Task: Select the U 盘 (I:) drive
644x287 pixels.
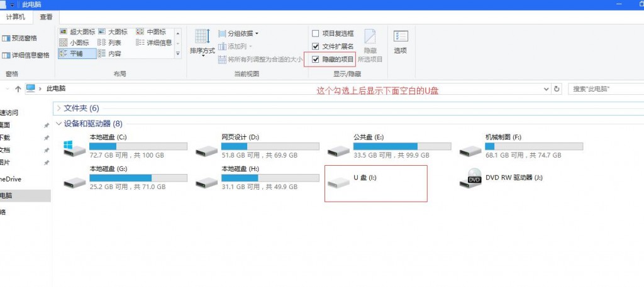Action: (x=338, y=182)
